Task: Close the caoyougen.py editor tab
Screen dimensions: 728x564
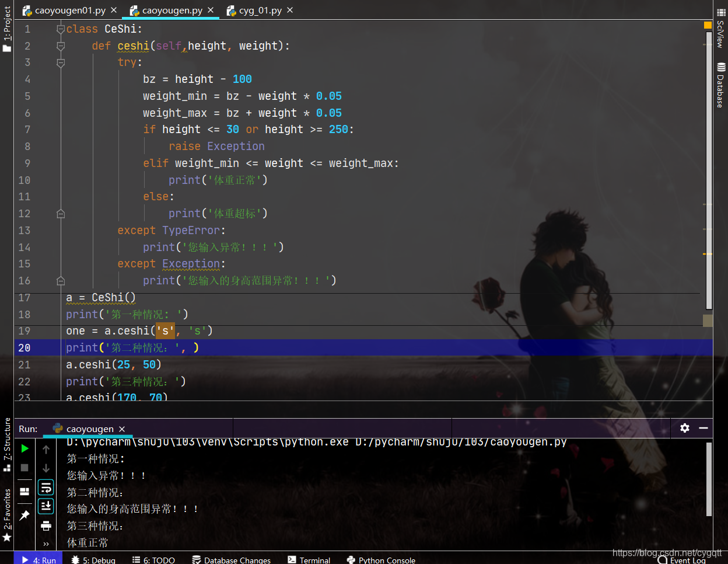Action: (211, 11)
